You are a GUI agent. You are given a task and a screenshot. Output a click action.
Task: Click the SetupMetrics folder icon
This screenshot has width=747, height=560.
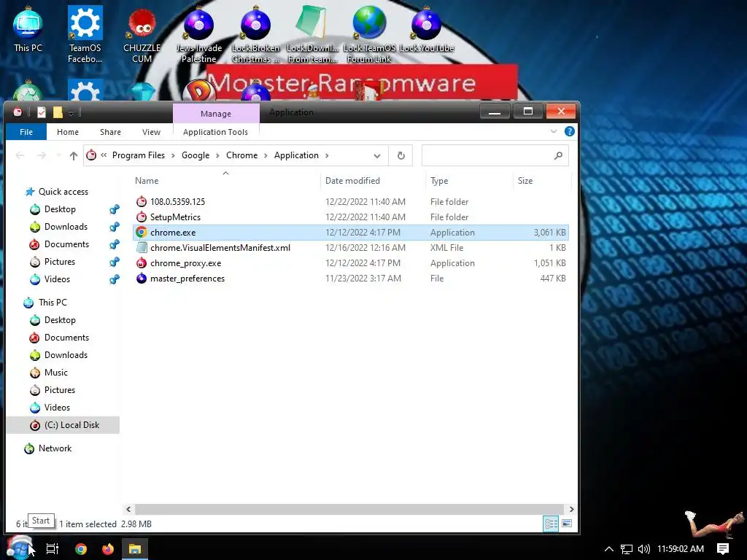coord(142,217)
